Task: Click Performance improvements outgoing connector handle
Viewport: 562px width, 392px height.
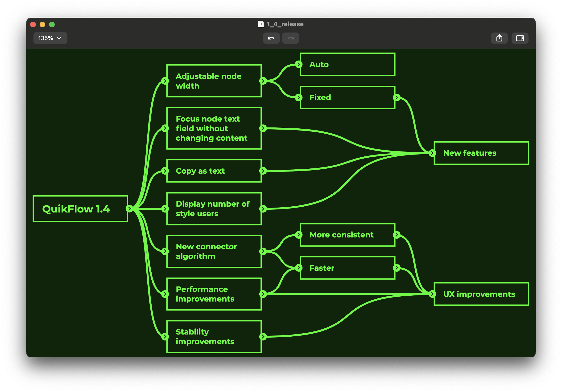Action: 263,294
